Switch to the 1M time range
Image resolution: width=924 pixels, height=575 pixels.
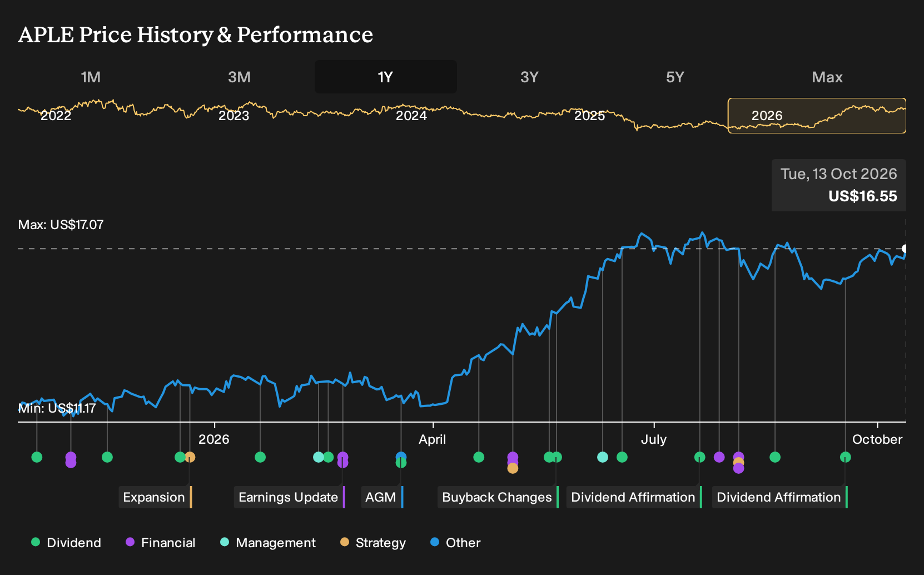pyautogui.click(x=91, y=77)
